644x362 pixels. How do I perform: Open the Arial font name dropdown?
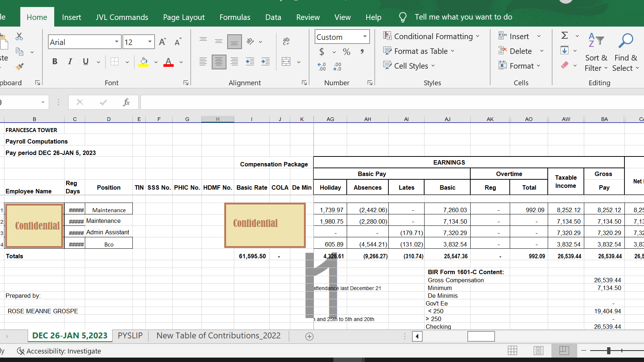tap(117, 42)
